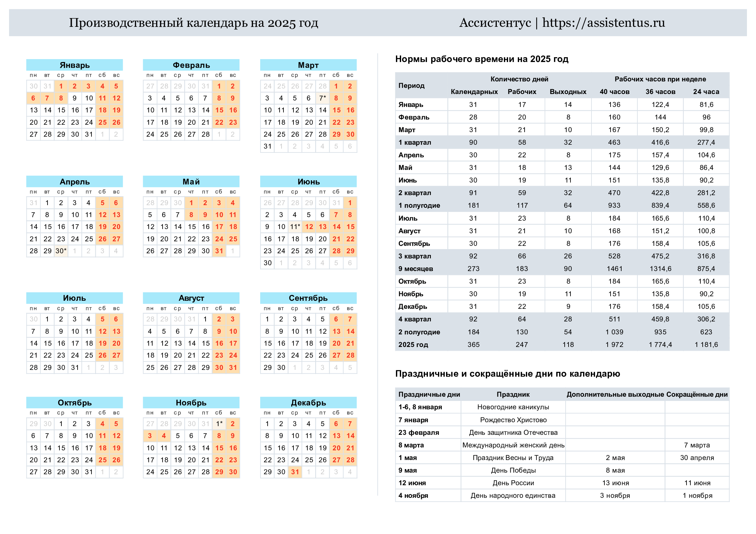Click the 'Праздничные дни' column header
The width and height of the screenshot is (756, 534).
tap(429, 394)
